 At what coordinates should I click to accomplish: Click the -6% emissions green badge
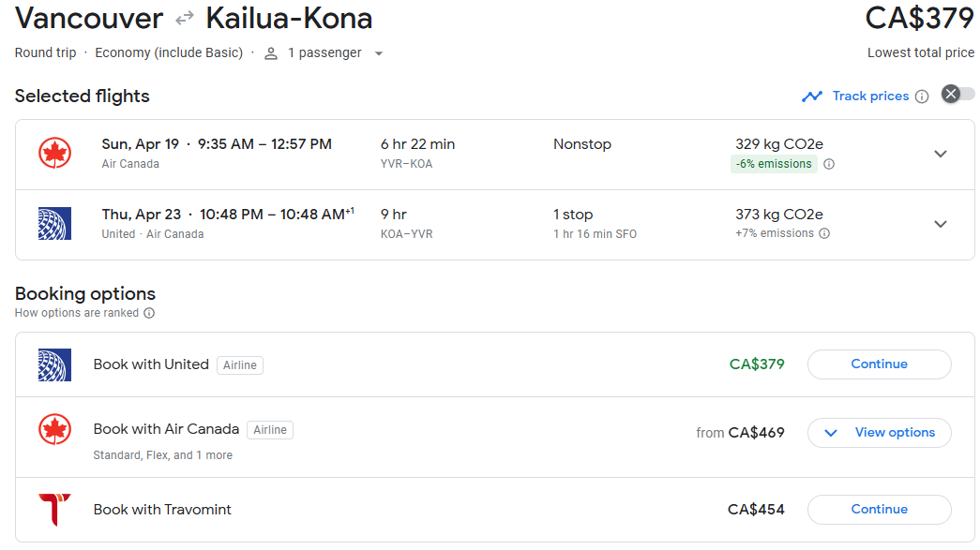[x=774, y=164]
